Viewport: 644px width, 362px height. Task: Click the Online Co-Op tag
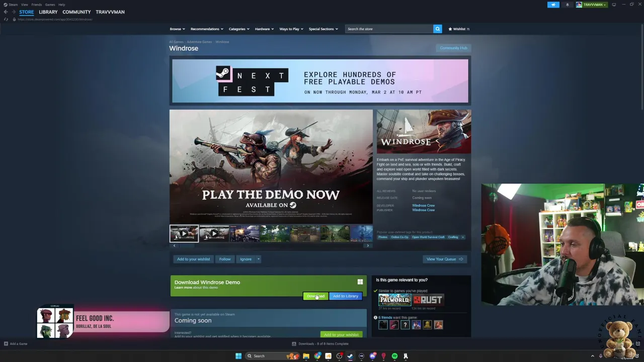pyautogui.click(x=399, y=237)
